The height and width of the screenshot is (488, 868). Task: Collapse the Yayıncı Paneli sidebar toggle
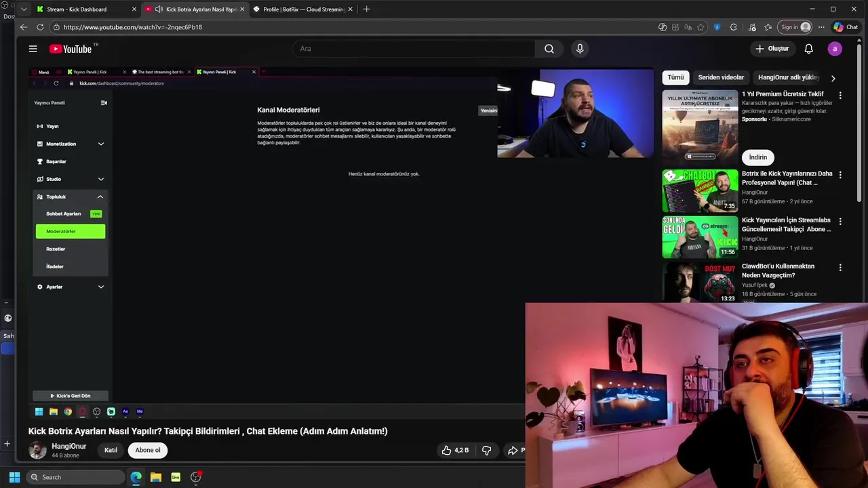coord(104,103)
